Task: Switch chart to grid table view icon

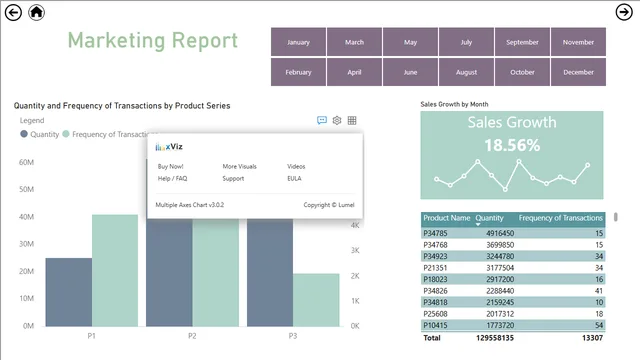Action: coord(352,120)
